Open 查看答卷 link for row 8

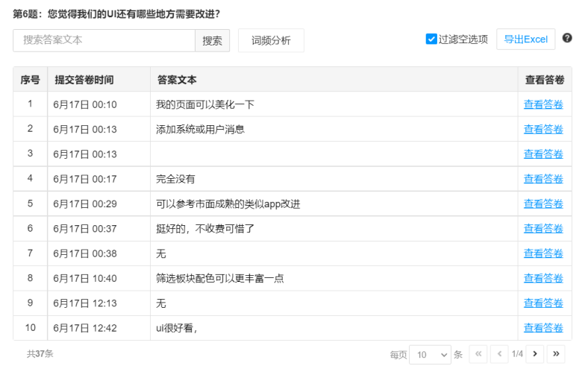tap(543, 278)
